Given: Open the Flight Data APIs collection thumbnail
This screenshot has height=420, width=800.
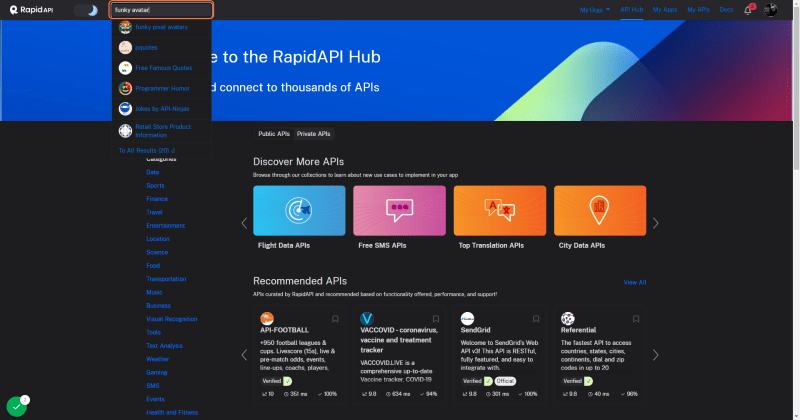Looking at the screenshot, I should click(299, 210).
